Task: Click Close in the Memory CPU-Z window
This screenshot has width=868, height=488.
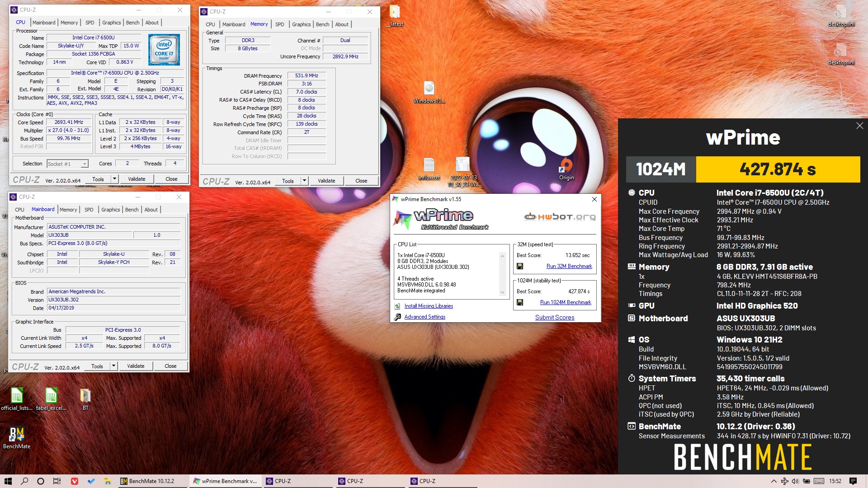Action: click(361, 181)
